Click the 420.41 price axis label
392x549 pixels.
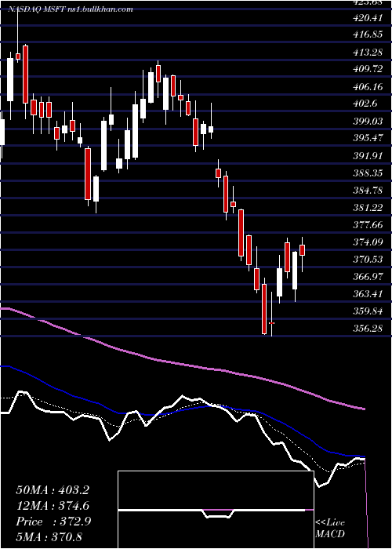coord(367,17)
